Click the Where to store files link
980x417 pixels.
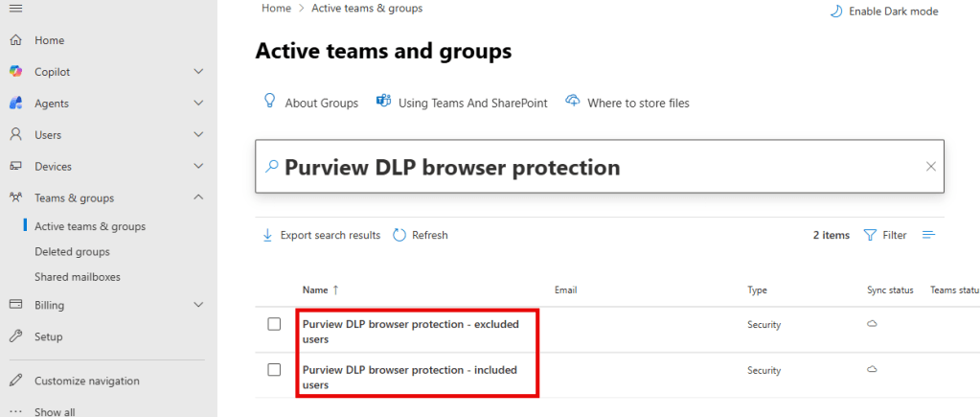(637, 103)
